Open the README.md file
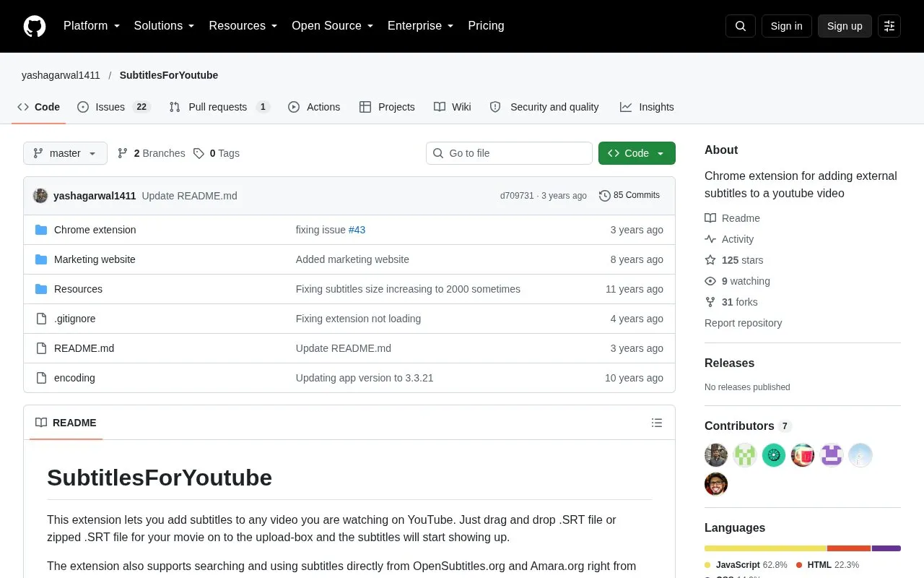This screenshot has width=924, height=578. click(84, 348)
